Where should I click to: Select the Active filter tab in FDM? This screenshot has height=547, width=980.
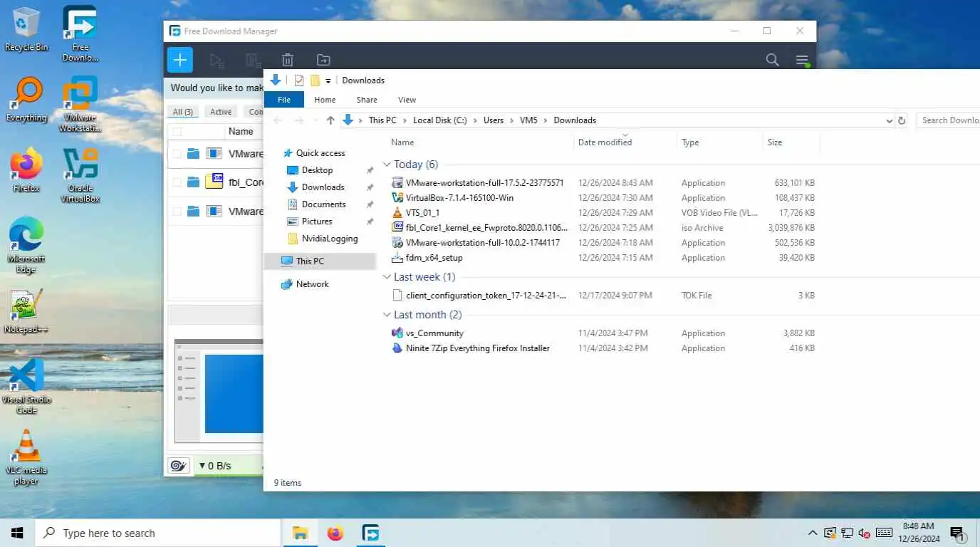[x=221, y=112]
